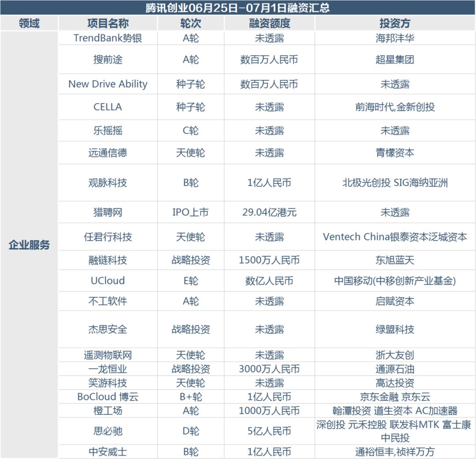This screenshot has height=459, width=476.
Task: Click the 浙大友创 investor cell
Action: tap(395, 355)
